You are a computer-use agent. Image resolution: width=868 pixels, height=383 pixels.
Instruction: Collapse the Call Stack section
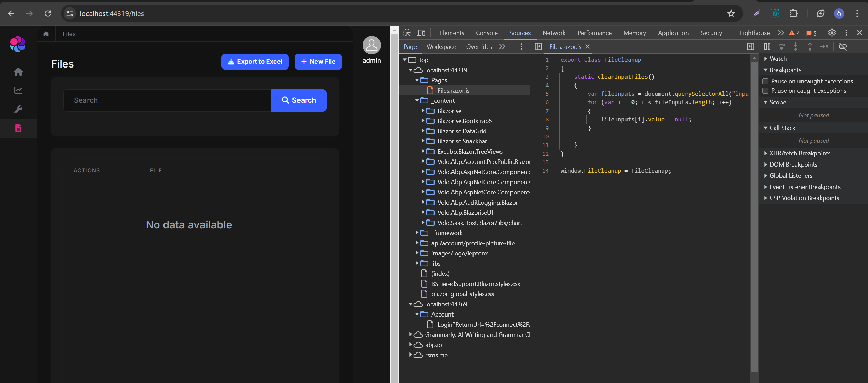click(x=766, y=128)
